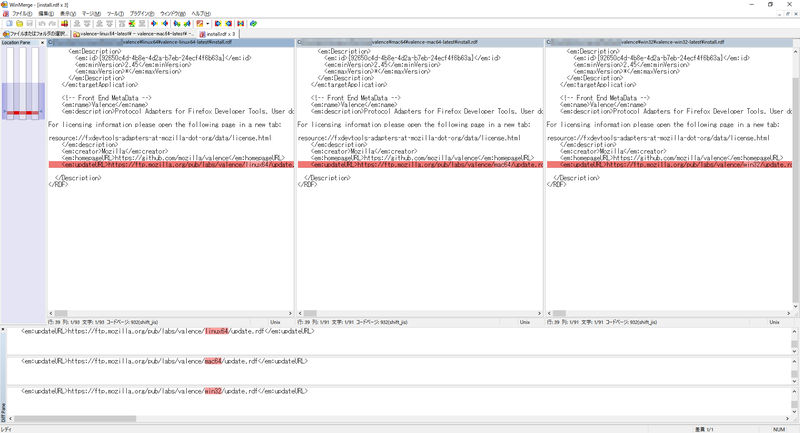The height and width of the screenshot is (433, 800).
Task: Open the 表示 (View) menu
Action: [68, 14]
